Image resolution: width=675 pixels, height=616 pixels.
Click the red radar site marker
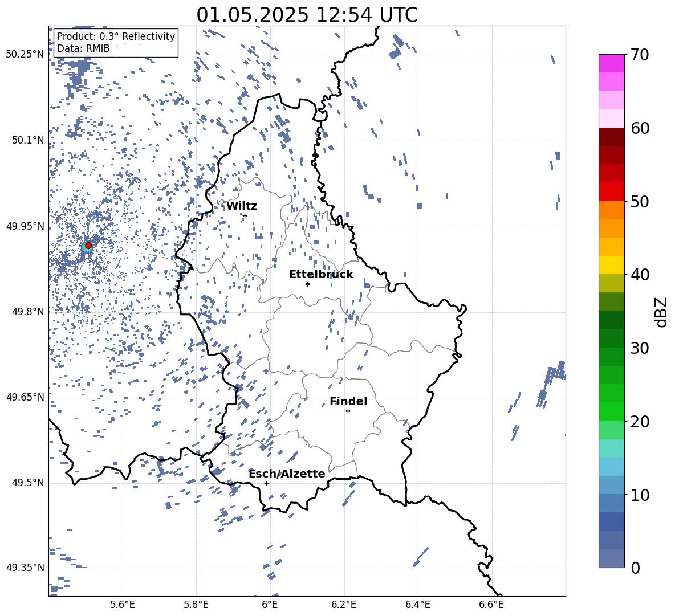(88, 246)
